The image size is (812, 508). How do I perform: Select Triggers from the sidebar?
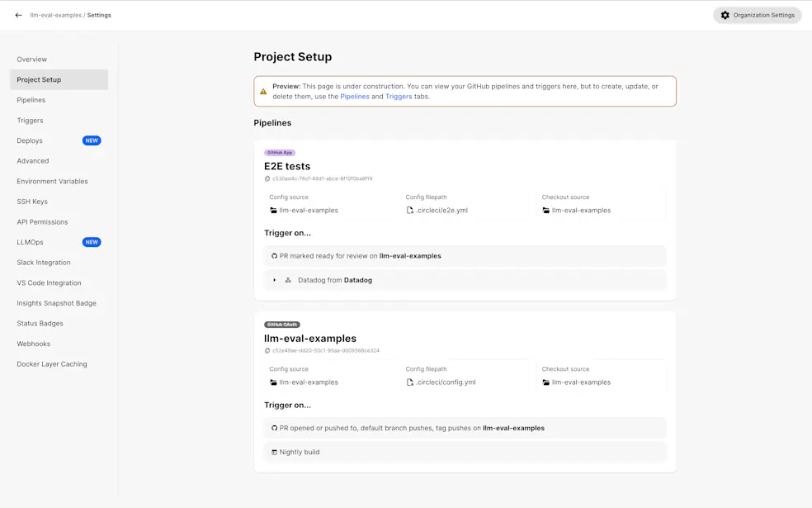pos(30,120)
